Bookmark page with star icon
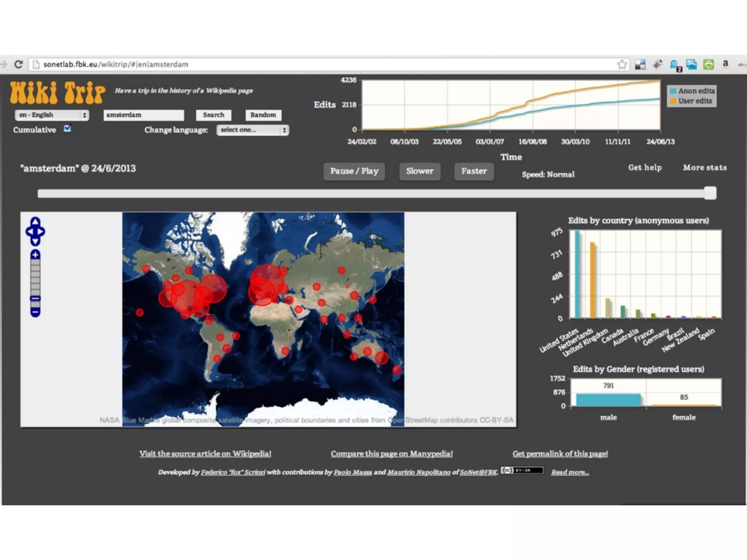The height and width of the screenshot is (560, 747). (622, 65)
